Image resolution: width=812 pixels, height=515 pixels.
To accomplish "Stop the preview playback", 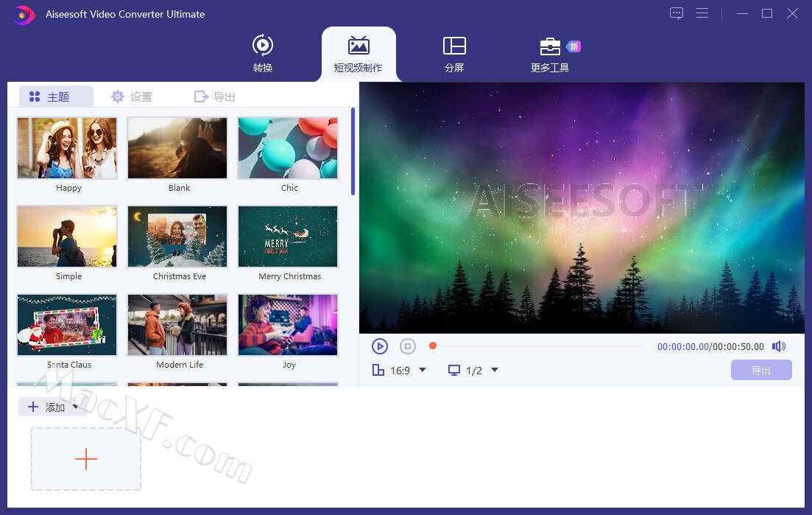I will point(408,346).
